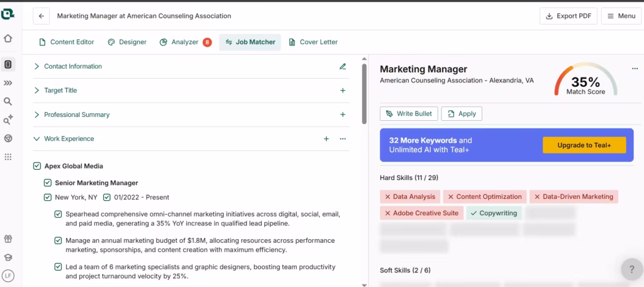Click the Analyzer red badge showing 8
Screen dimensions: 644x287
[x=207, y=42]
